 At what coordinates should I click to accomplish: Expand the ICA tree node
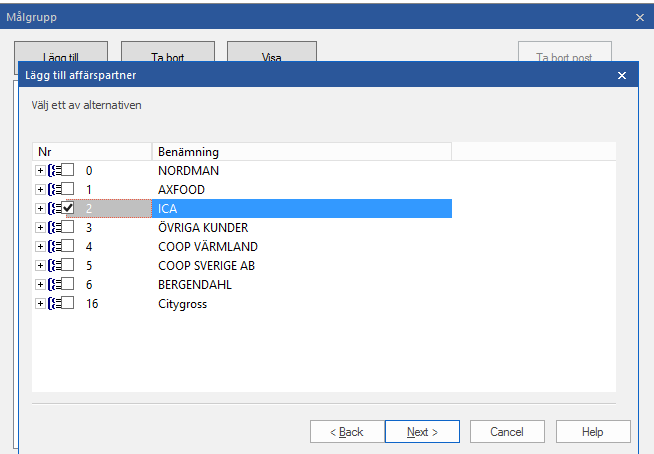(x=40, y=209)
